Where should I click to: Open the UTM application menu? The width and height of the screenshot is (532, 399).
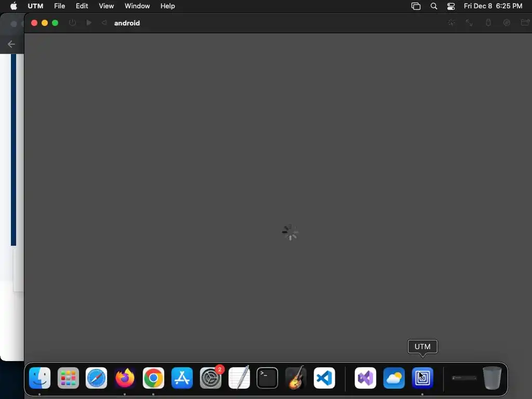(x=35, y=6)
